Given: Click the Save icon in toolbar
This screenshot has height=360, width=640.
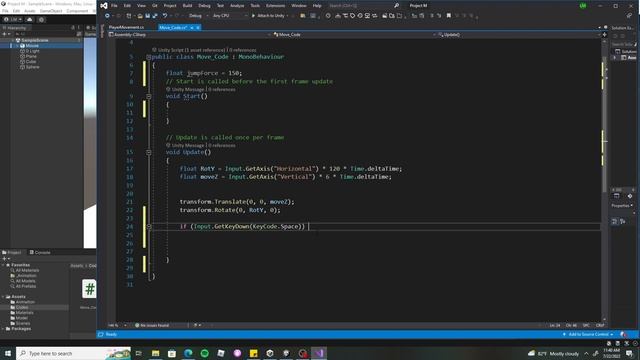Looking at the screenshot, I should pyautogui.click(x=147, y=16).
